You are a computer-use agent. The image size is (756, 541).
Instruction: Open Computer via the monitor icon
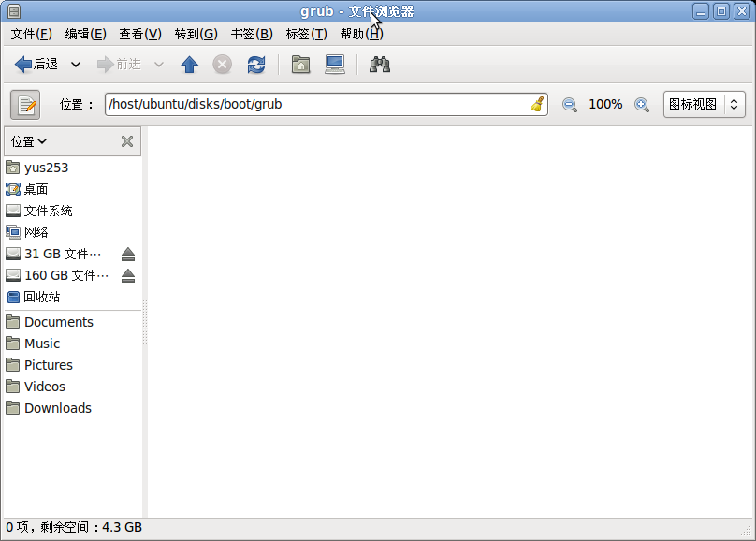(335, 65)
